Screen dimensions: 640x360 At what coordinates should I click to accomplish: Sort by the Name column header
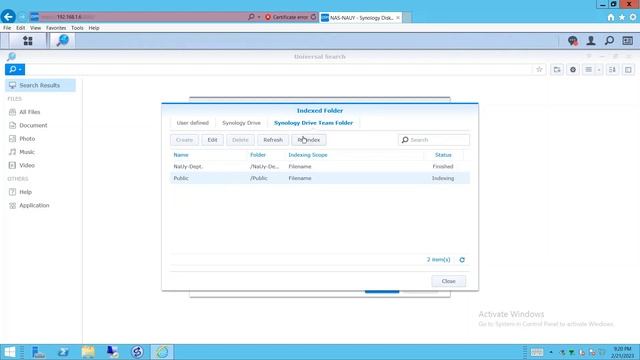click(x=181, y=155)
